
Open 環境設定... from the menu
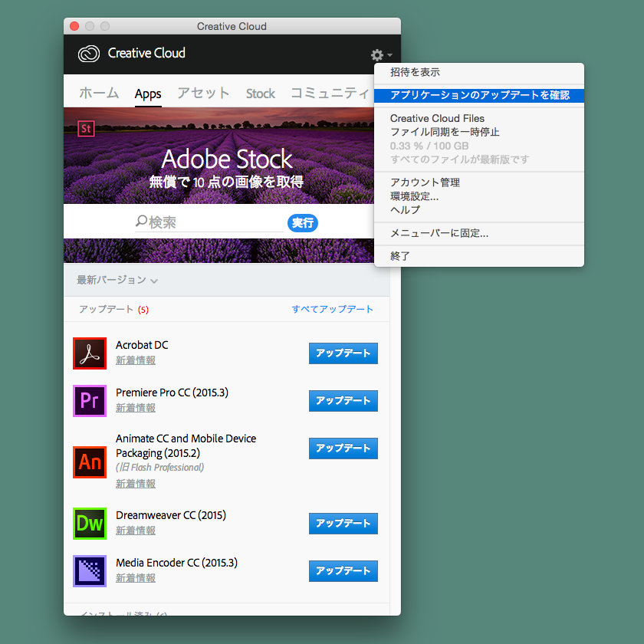point(479,196)
